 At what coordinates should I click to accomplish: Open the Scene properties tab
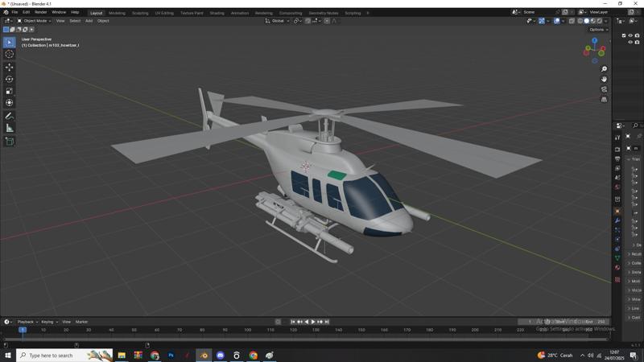[x=617, y=178]
